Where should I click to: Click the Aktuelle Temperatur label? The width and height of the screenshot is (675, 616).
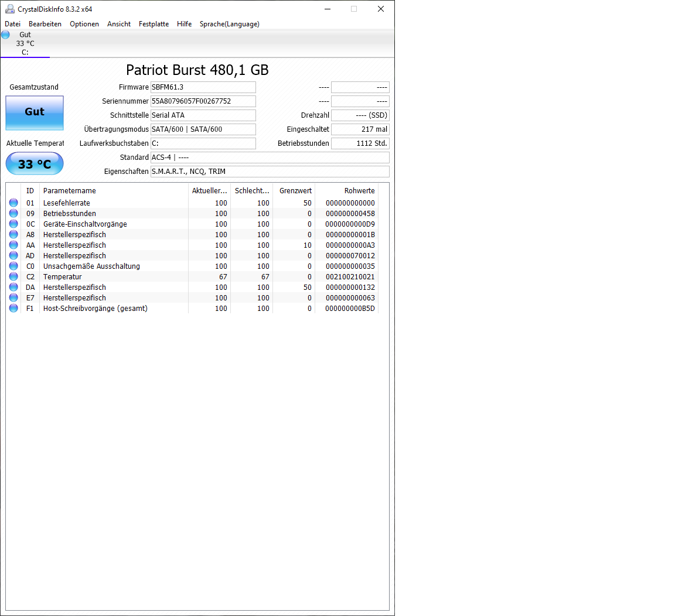pyautogui.click(x=35, y=143)
